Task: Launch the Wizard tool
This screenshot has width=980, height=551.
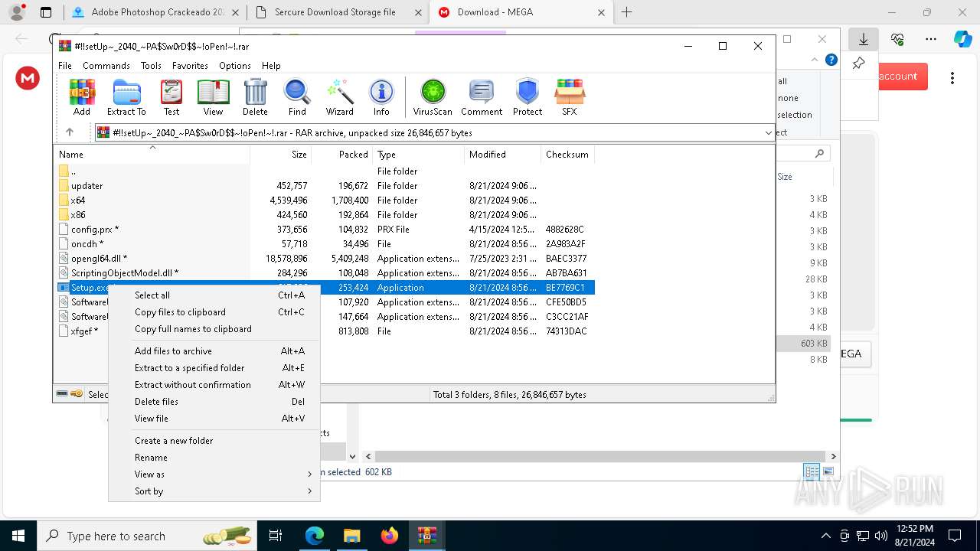Action: coord(339,97)
